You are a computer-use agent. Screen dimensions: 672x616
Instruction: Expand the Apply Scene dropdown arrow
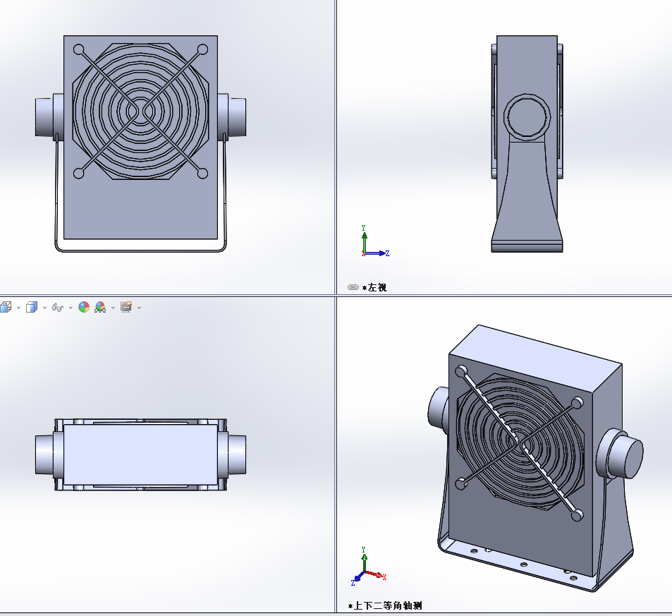(x=112, y=308)
